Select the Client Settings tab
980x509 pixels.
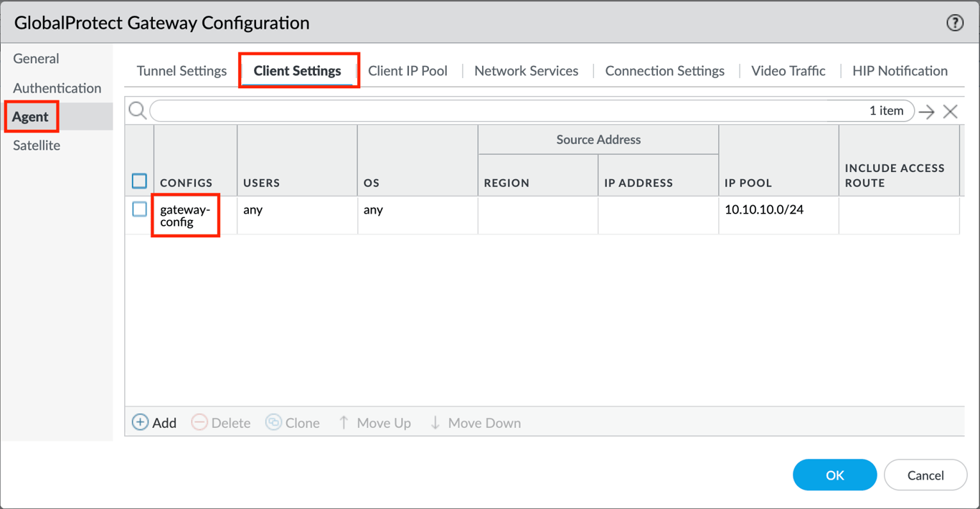coord(297,71)
